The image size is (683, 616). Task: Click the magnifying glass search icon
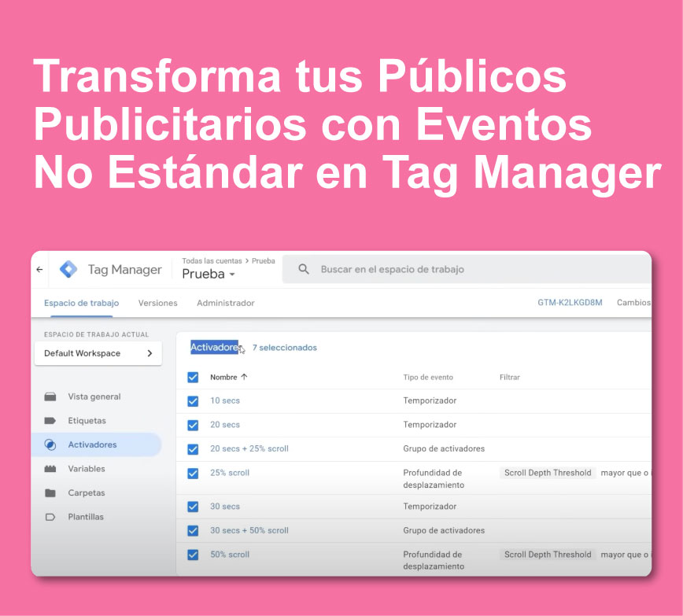pos(304,270)
